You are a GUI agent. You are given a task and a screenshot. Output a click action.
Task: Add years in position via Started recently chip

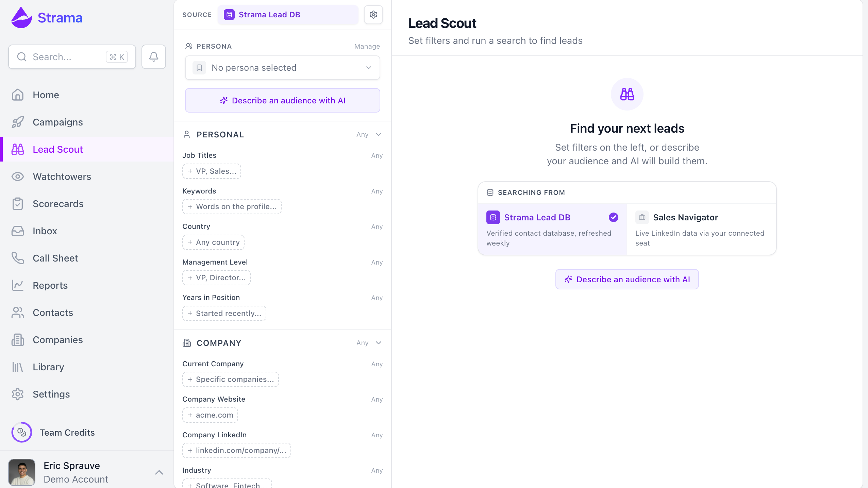tap(224, 313)
